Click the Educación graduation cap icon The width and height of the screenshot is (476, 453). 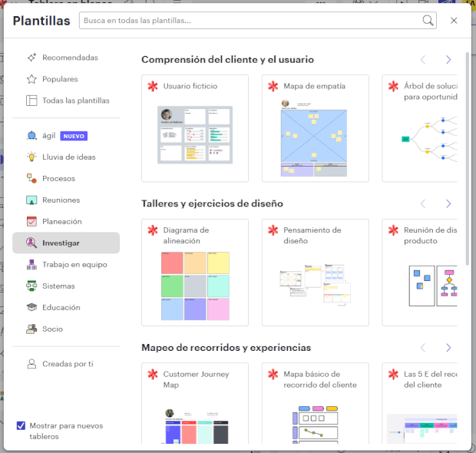(x=31, y=307)
